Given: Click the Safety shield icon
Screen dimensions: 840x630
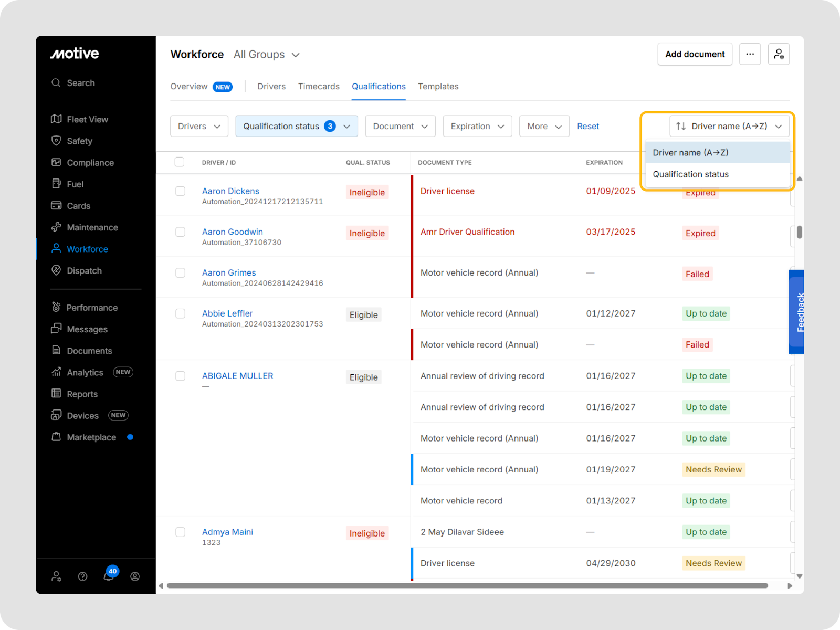Looking at the screenshot, I should click(56, 141).
